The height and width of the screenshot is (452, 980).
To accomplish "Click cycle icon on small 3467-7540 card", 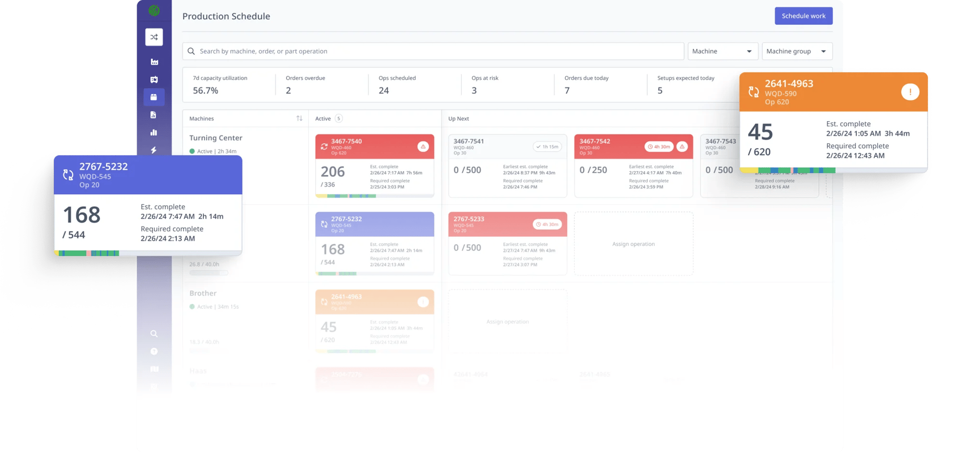I will tap(324, 147).
